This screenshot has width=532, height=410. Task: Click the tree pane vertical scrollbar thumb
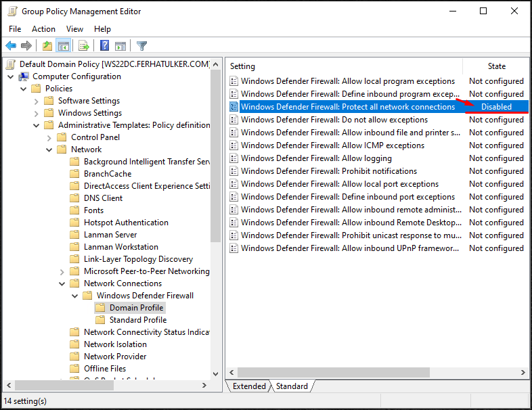coord(215,156)
